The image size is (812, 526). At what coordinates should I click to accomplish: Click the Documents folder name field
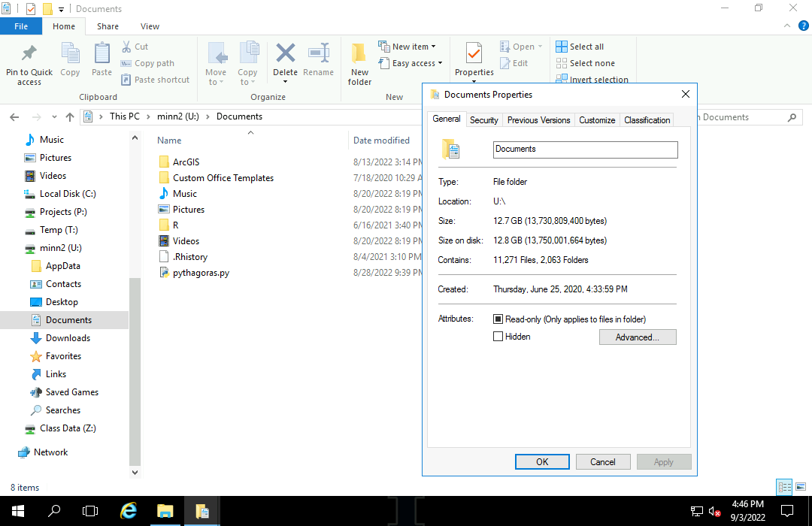tap(585, 150)
